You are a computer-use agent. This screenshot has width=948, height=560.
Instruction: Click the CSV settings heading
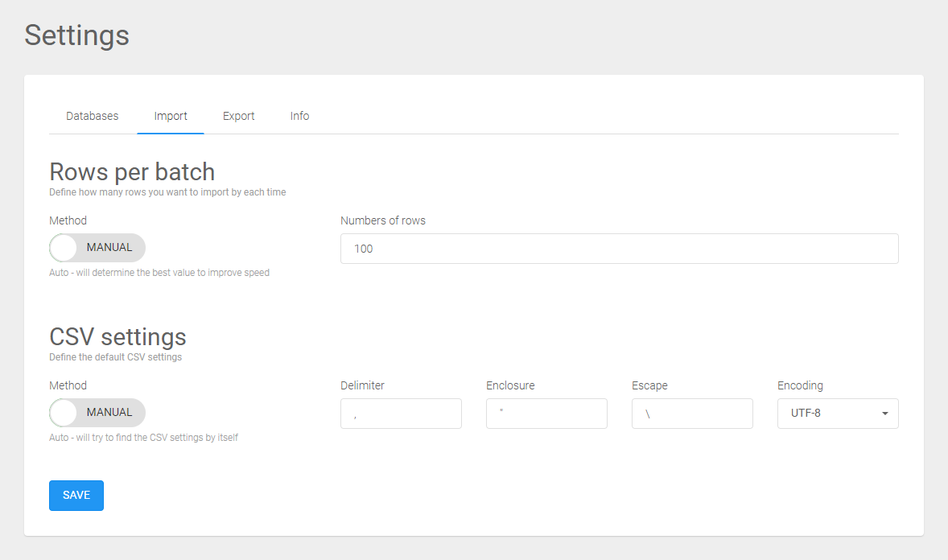117,337
